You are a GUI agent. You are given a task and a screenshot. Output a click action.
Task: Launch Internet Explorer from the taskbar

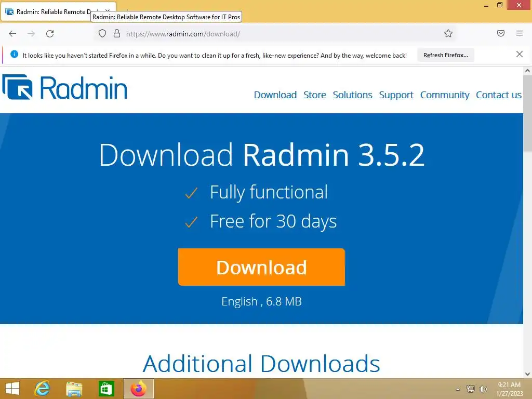[43, 389]
